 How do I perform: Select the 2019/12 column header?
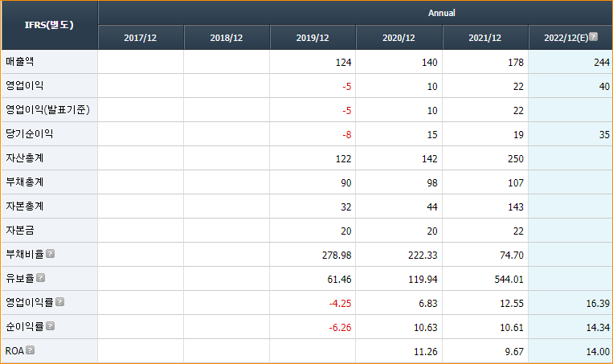click(x=313, y=38)
